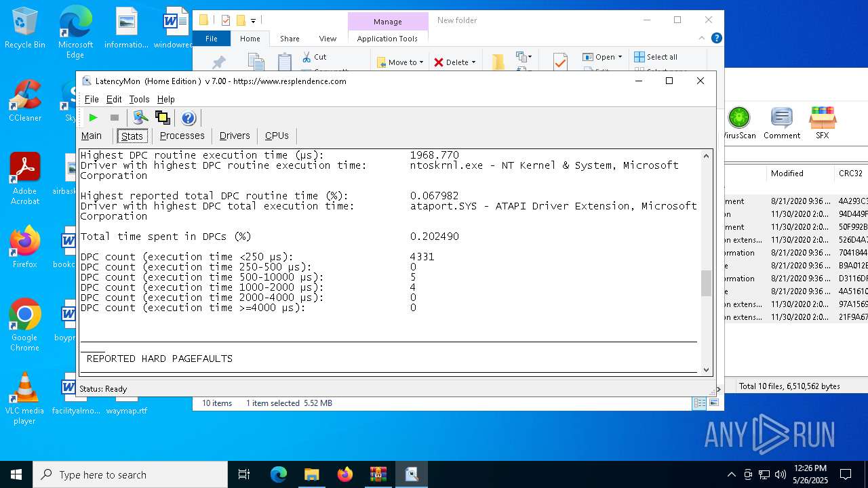
Task: Click the Status: Ready text in status bar
Action: coord(103,389)
